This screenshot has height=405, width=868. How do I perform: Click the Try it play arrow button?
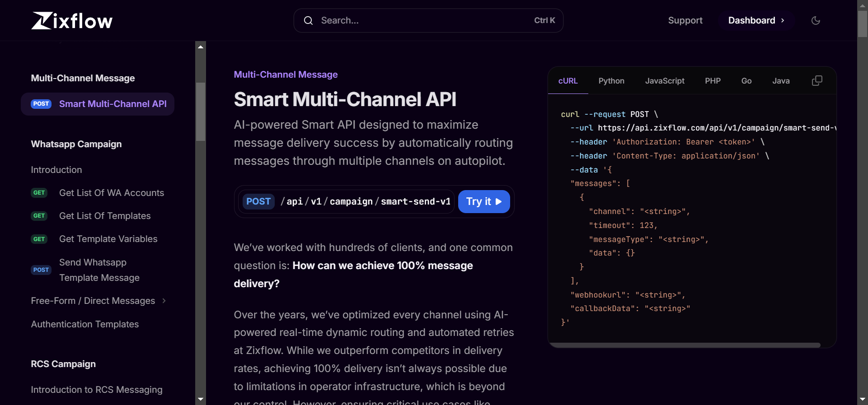pos(484,201)
